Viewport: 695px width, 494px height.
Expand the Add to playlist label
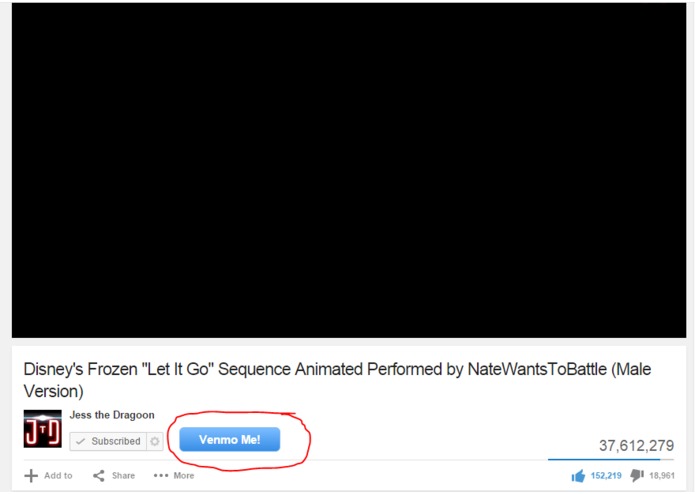pyautogui.click(x=58, y=476)
